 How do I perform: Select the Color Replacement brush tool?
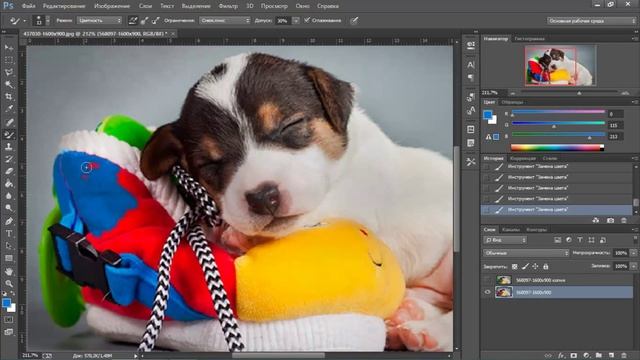pos(9,134)
